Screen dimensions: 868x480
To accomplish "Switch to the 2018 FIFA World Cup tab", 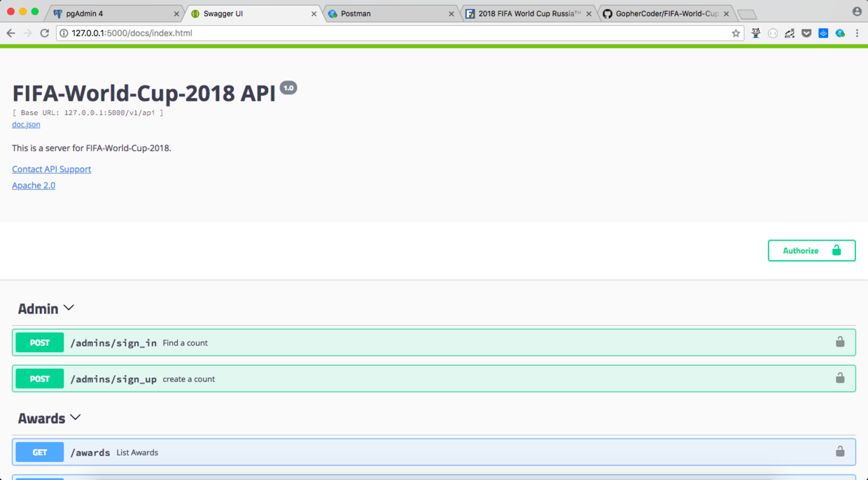I will tap(525, 13).
